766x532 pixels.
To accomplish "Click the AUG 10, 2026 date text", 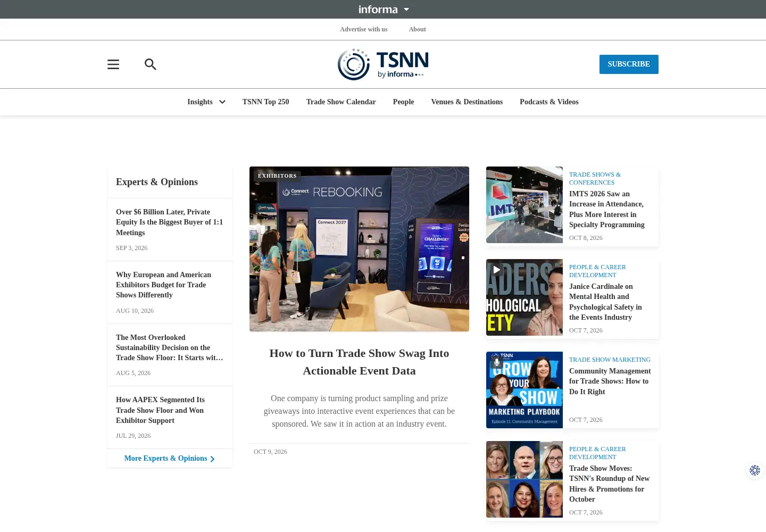I will tap(135, 311).
